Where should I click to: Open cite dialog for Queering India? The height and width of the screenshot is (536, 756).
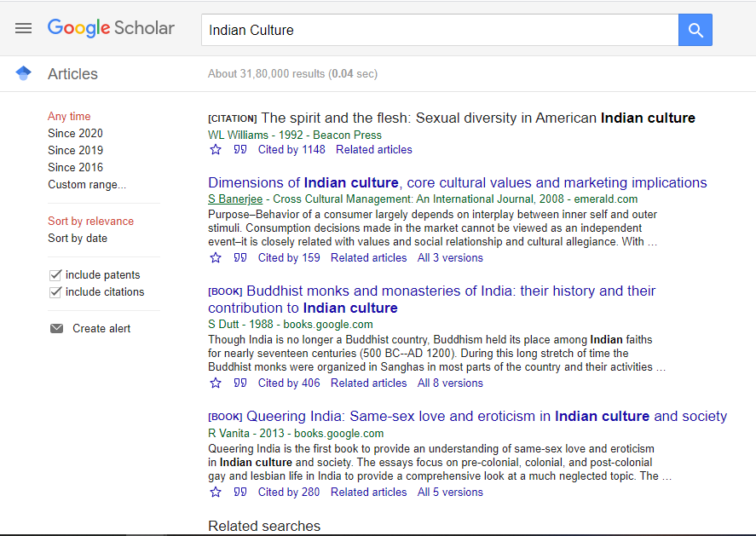tap(240, 493)
